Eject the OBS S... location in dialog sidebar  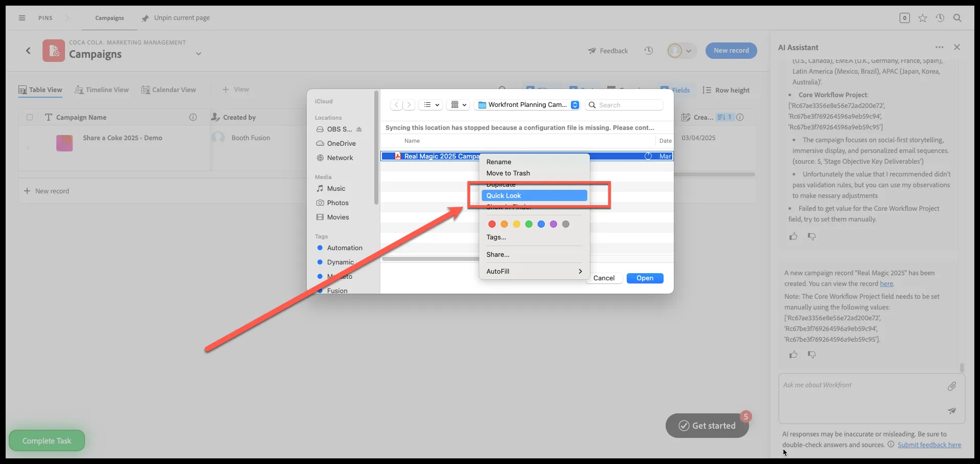pos(359,129)
